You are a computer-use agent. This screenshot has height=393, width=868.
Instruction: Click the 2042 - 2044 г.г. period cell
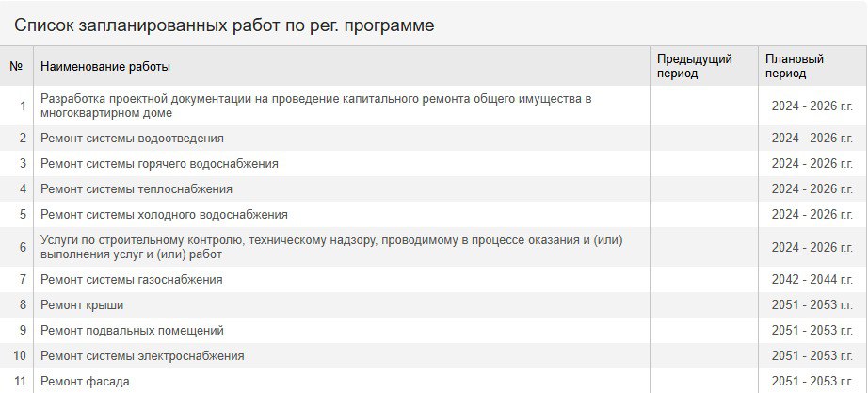coord(812,279)
